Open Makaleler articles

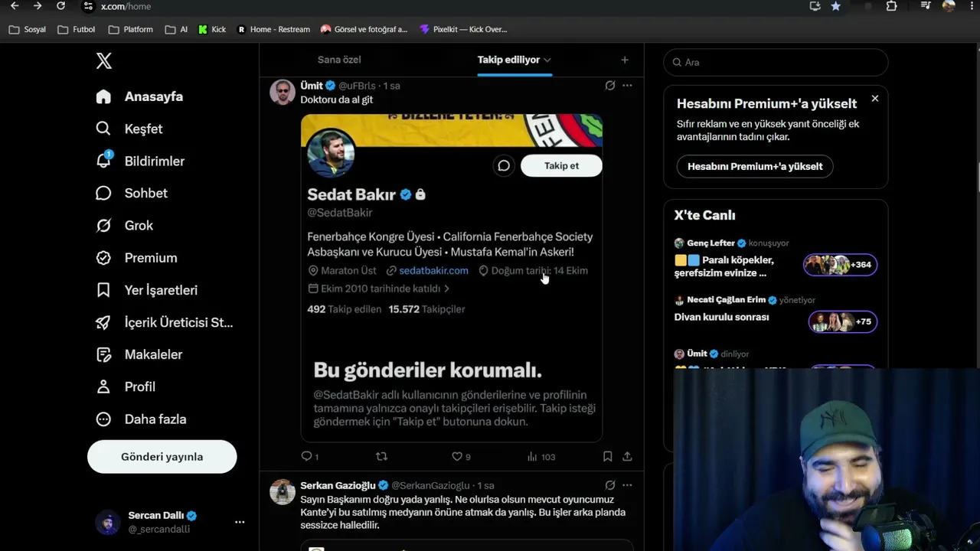tap(139, 354)
